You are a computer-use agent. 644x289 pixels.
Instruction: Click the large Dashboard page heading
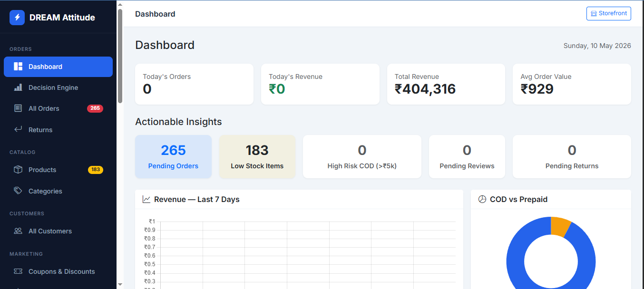[x=165, y=45]
